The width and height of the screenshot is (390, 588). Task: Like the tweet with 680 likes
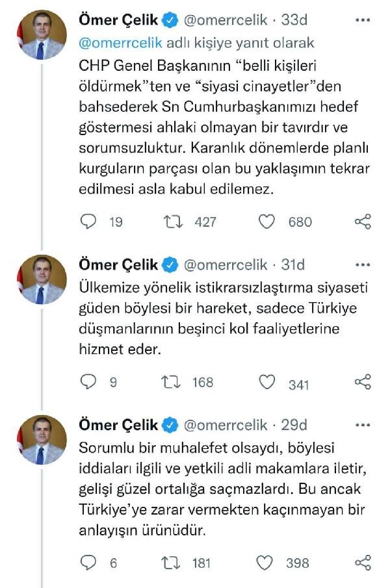tap(266, 222)
